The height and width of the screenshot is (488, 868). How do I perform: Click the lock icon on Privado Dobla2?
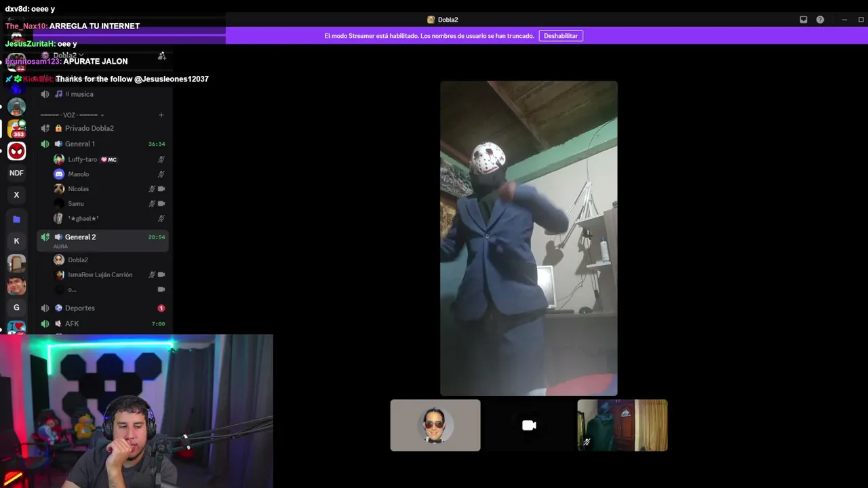58,128
